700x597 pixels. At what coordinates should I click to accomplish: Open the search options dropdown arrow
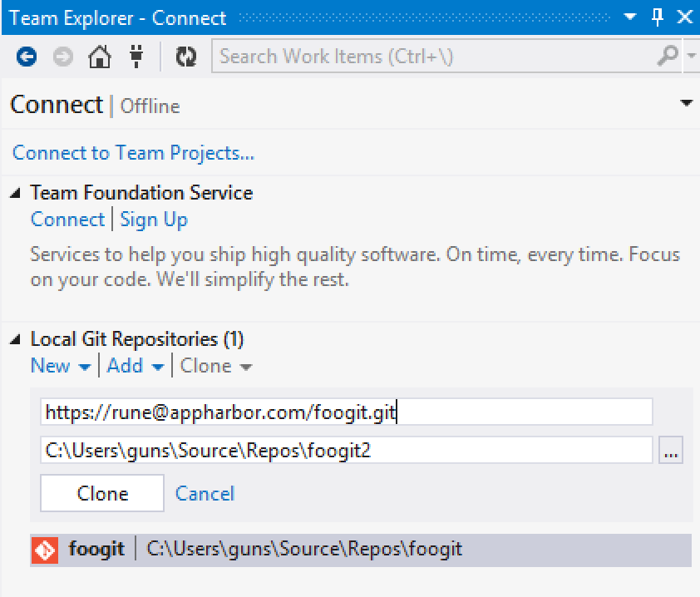point(692,56)
